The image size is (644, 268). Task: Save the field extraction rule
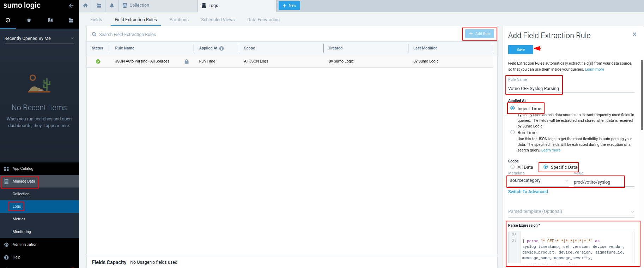[521, 50]
